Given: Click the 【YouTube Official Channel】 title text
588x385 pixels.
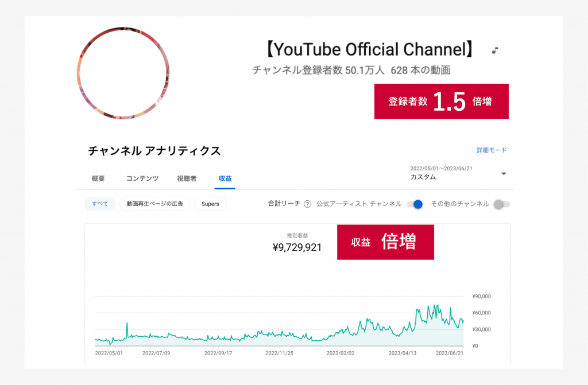Looking at the screenshot, I should [x=369, y=50].
